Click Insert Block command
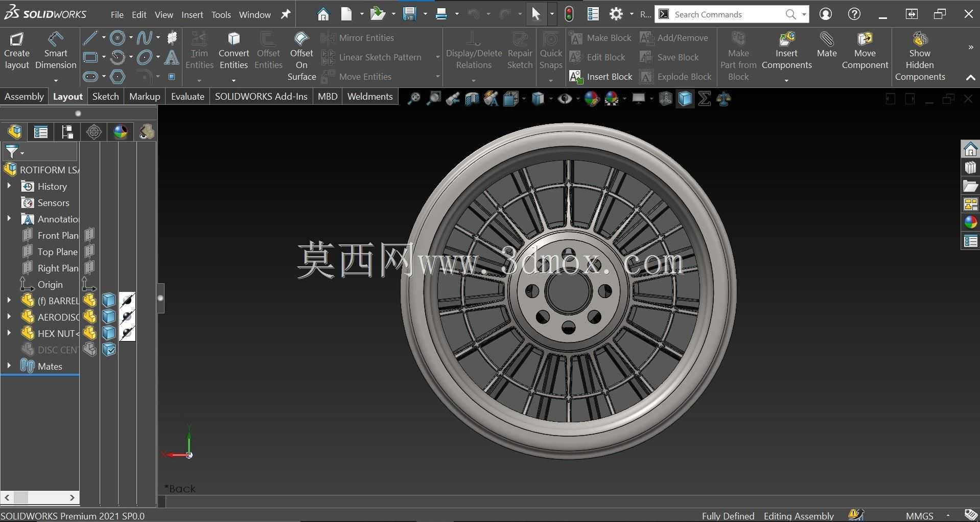Image resolution: width=980 pixels, height=522 pixels. pyautogui.click(x=601, y=77)
